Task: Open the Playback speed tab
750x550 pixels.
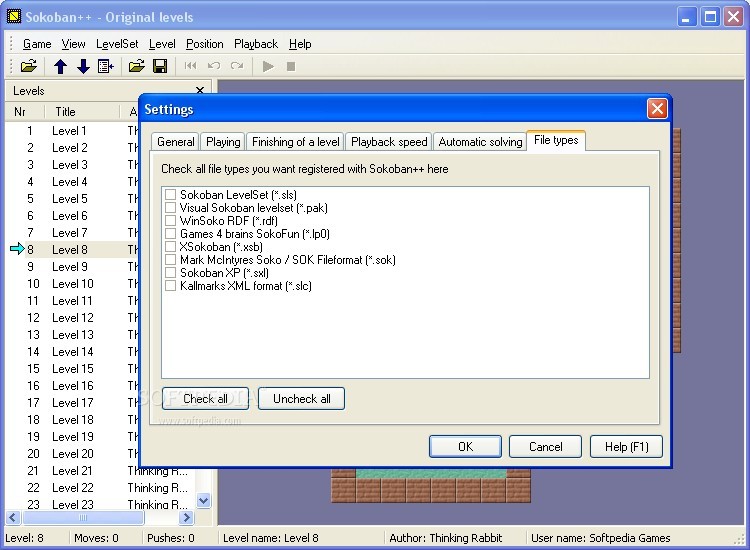Action: [389, 142]
